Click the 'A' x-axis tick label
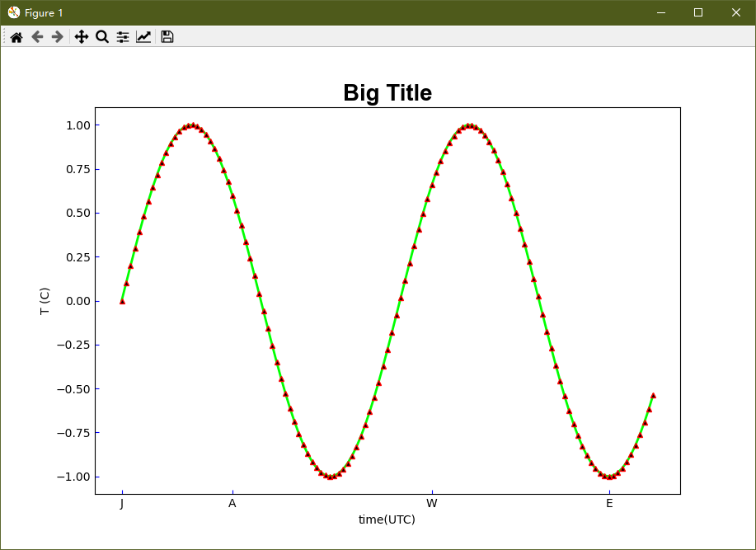756x550 pixels. pos(232,504)
